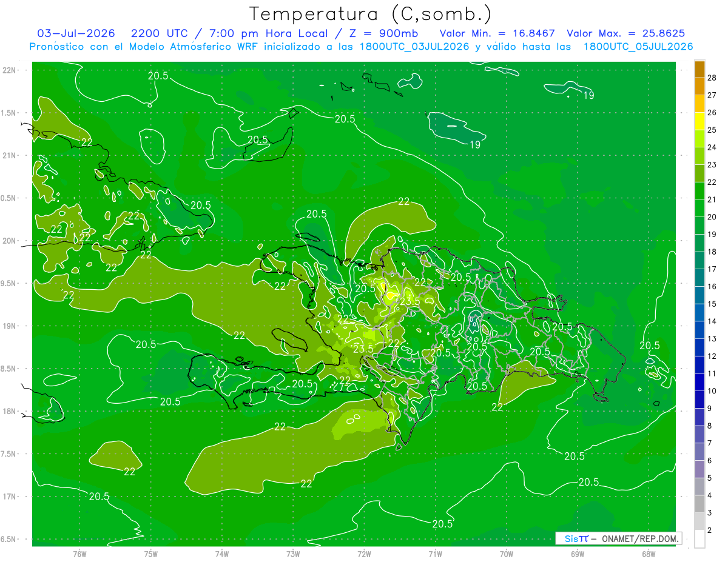Screen dimensions: 728x562
Task: Click the '75W' longitude axis label
Action: coord(150,554)
